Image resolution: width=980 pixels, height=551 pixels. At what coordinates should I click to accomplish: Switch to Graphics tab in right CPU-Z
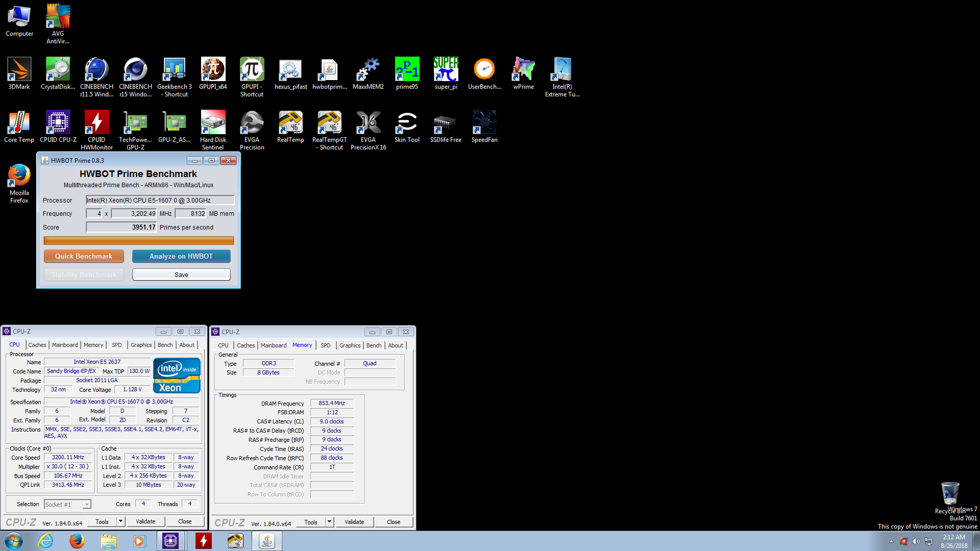pos(350,345)
